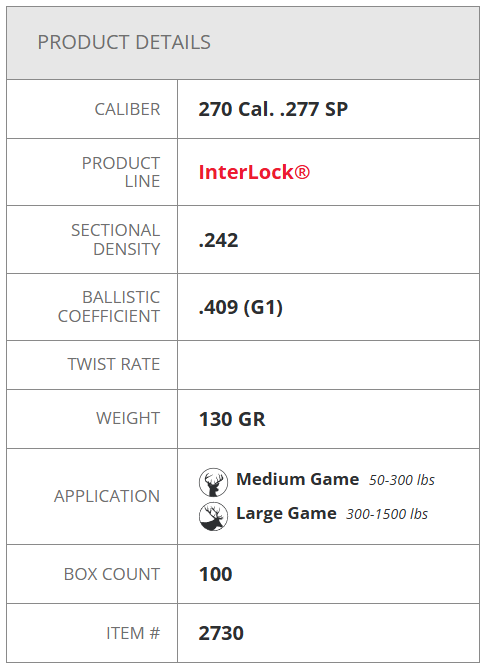Select the 270 Cal. .277 SP caliber value
This screenshot has height=667, width=485.
[273, 109]
